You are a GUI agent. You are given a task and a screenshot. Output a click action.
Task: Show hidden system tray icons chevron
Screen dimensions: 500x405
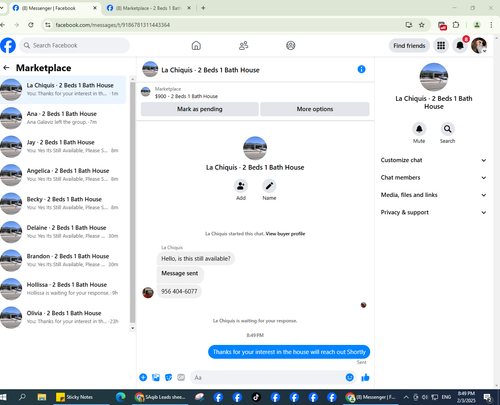click(x=406, y=397)
